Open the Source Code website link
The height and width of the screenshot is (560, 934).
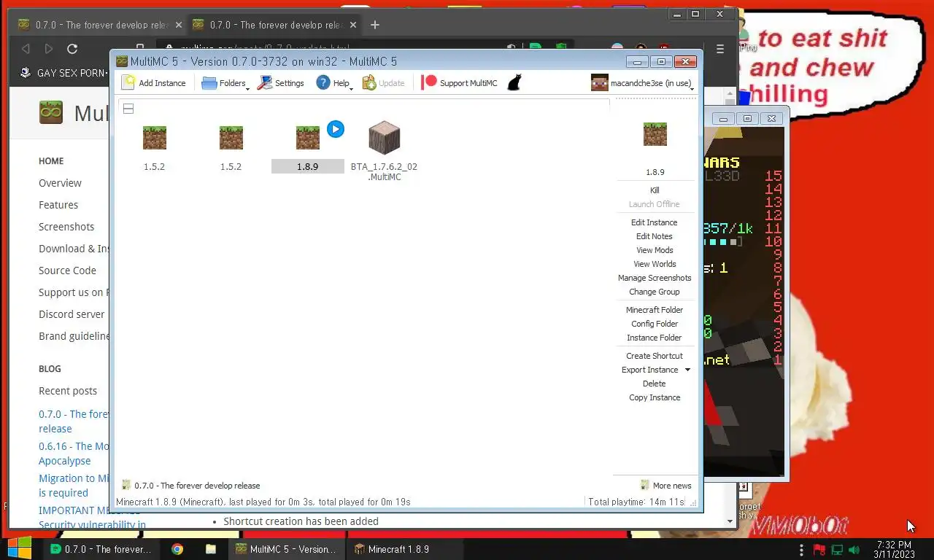point(67,271)
